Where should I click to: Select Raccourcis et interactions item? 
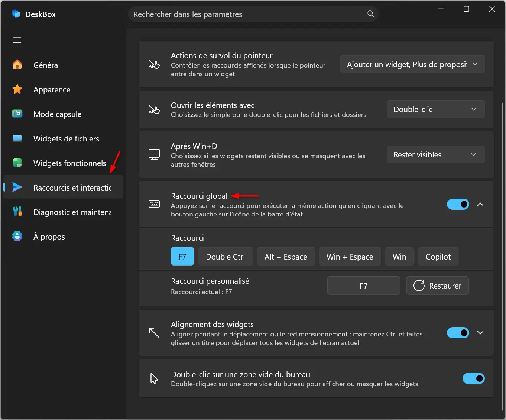[63, 188]
